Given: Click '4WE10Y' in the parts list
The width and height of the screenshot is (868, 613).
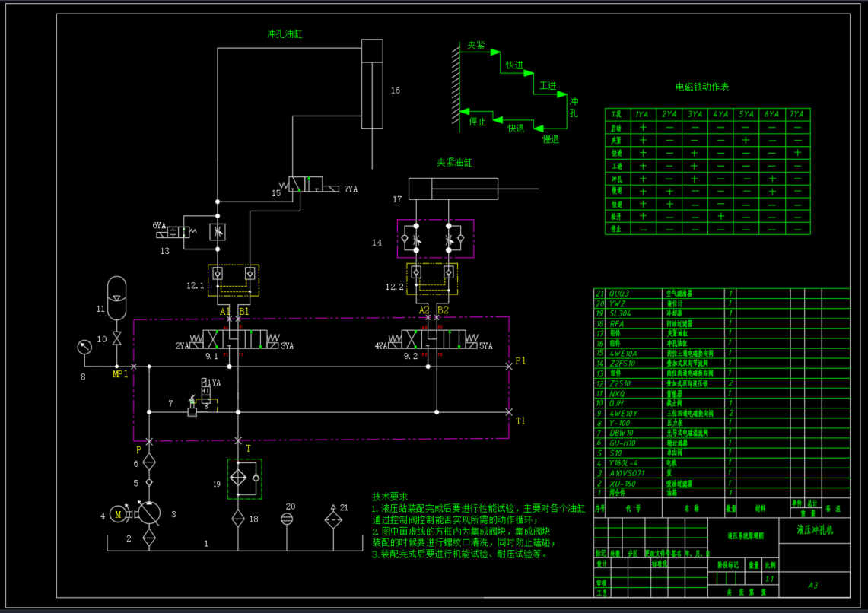Looking at the screenshot, I should (623, 413).
